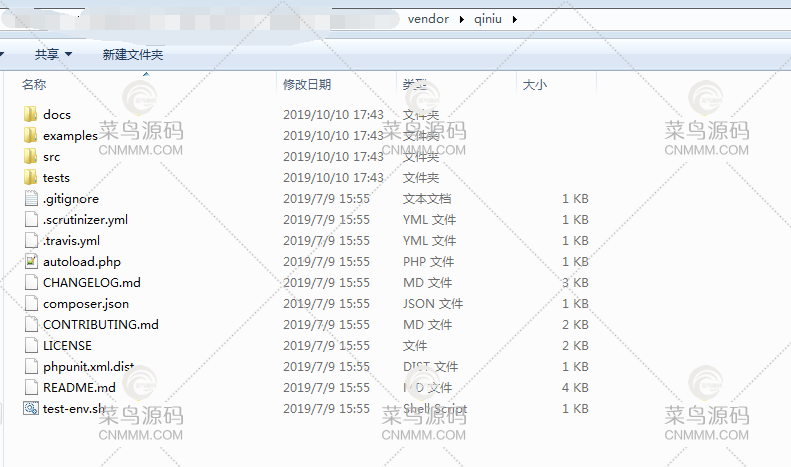The height and width of the screenshot is (467, 791).
Task: Go to qiniu in the breadcrumb path
Action: (x=488, y=19)
